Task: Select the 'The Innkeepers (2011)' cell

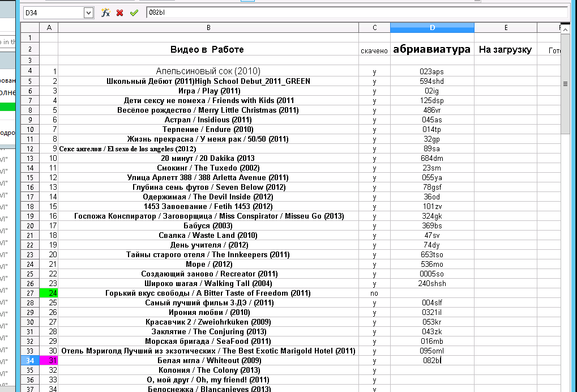Action: click(x=208, y=255)
